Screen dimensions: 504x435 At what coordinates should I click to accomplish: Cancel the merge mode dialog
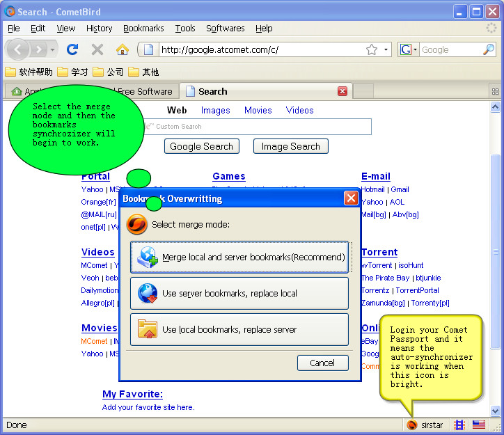[x=323, y=363]
